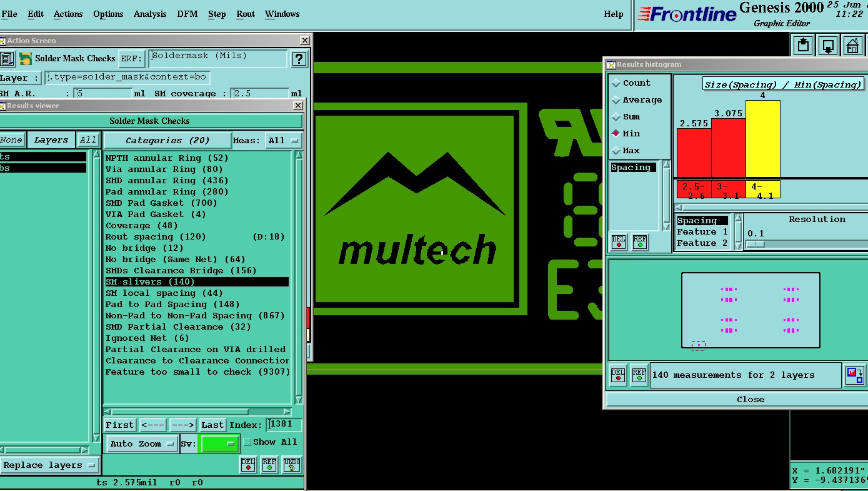The width and height of the screenshot is (868, 491).
Task: Click the download-to-tray icon in the toolbar
Action: click(828, 46)
